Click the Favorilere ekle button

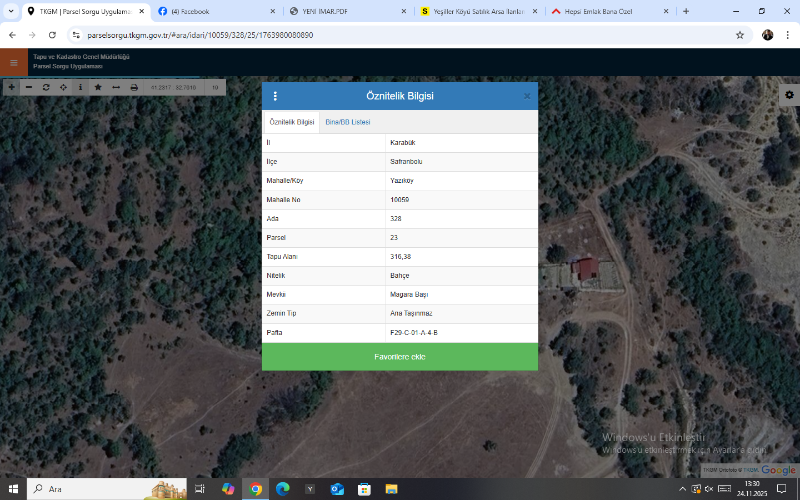pos(400,357)
